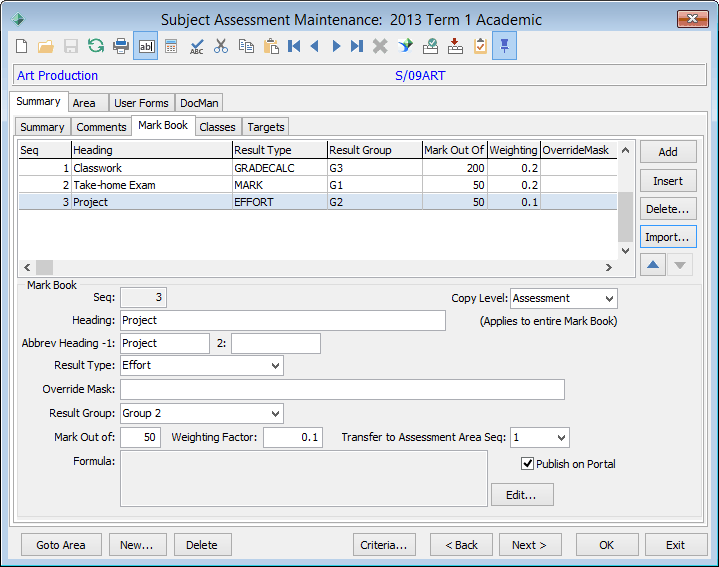Screen dimensions: 719x567
Task: Toggle the pin window toolbar icon
Action: coord(504,46)
